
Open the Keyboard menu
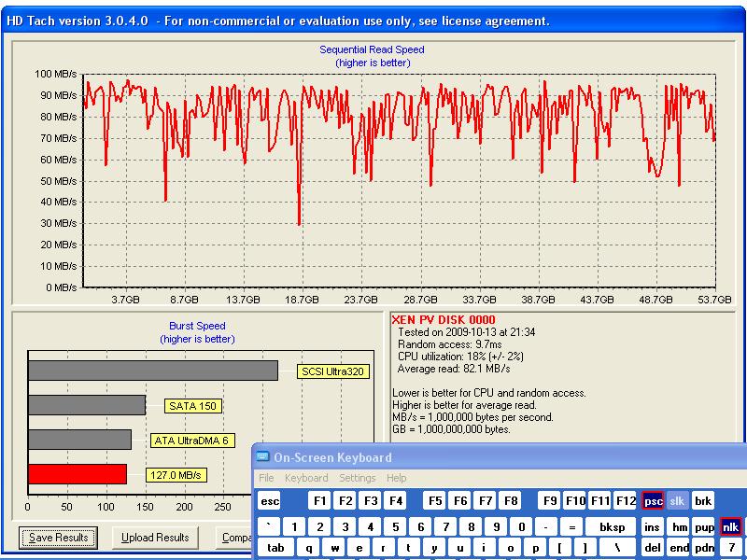306,478
